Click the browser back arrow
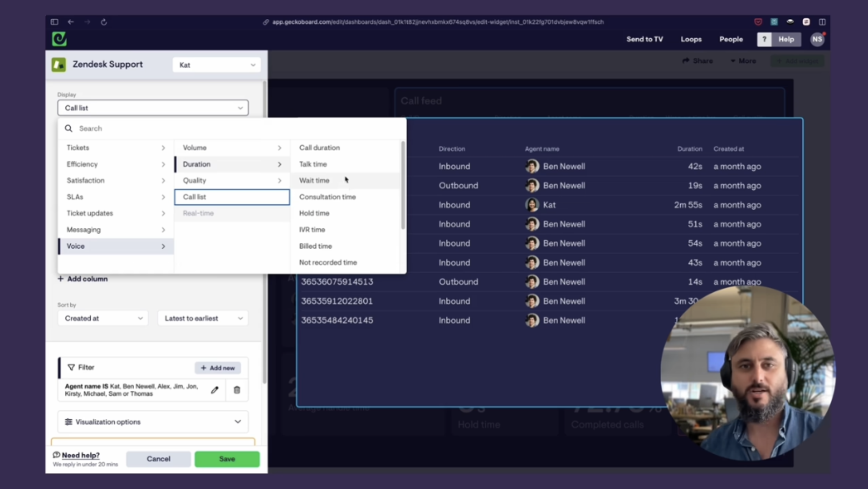Viewport: 868px width, 489px height. 71,22
